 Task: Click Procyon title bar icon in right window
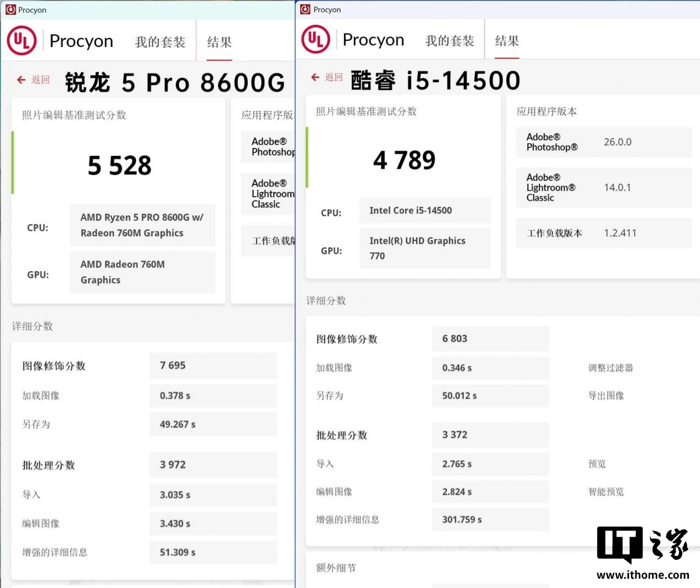tap(305, 9)
